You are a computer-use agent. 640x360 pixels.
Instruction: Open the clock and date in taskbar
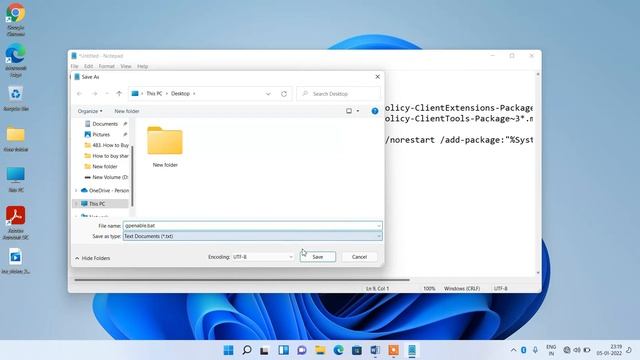pos(609,350)
